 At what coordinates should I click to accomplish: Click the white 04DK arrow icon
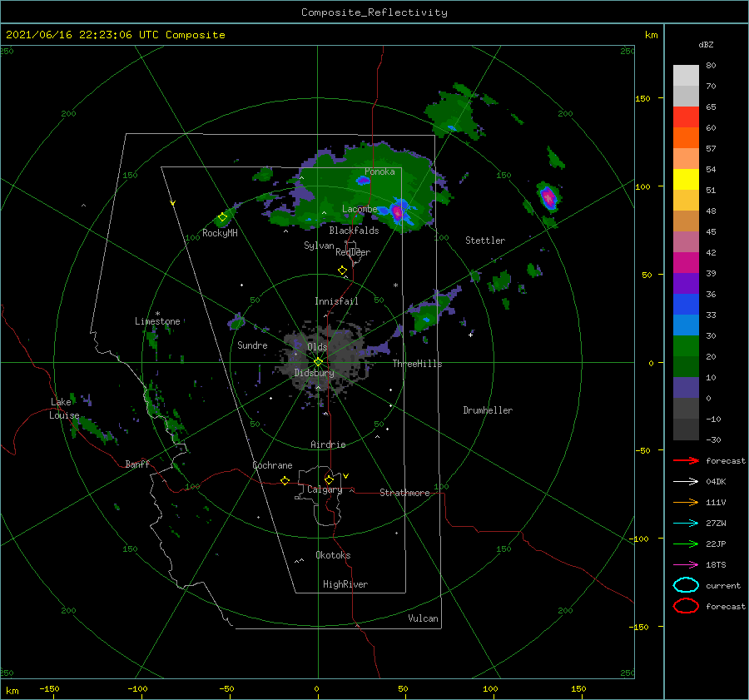click(686, 482)
